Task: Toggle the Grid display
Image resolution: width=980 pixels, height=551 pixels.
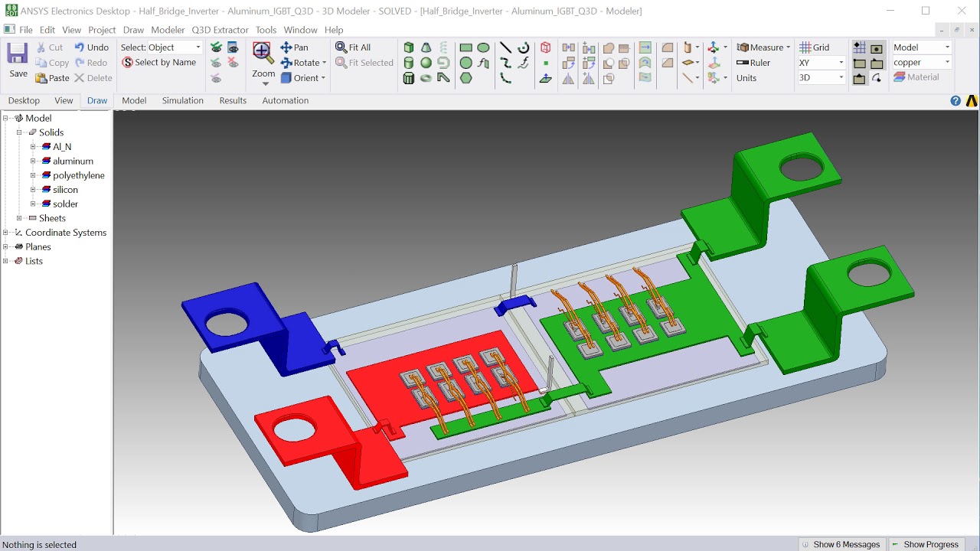Action: pos(815,47)
